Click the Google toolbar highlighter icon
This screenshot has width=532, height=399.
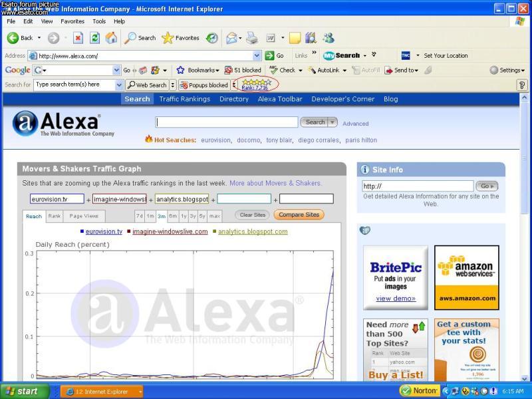pos(428,70)
